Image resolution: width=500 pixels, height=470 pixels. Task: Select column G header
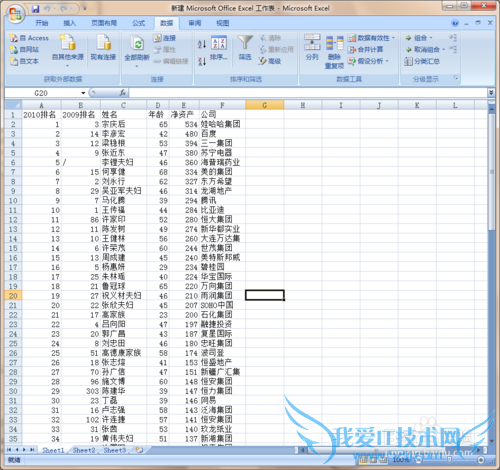point(265,105)
